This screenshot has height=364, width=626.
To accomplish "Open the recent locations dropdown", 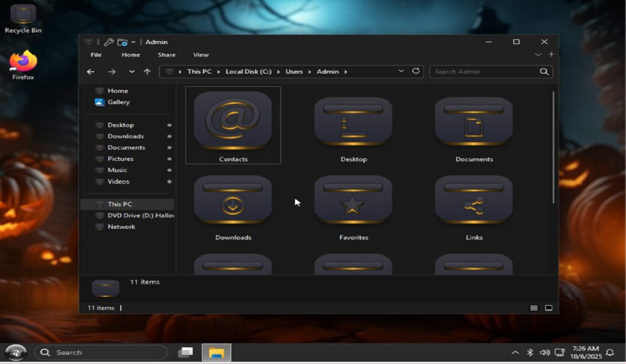I will 131,71.
